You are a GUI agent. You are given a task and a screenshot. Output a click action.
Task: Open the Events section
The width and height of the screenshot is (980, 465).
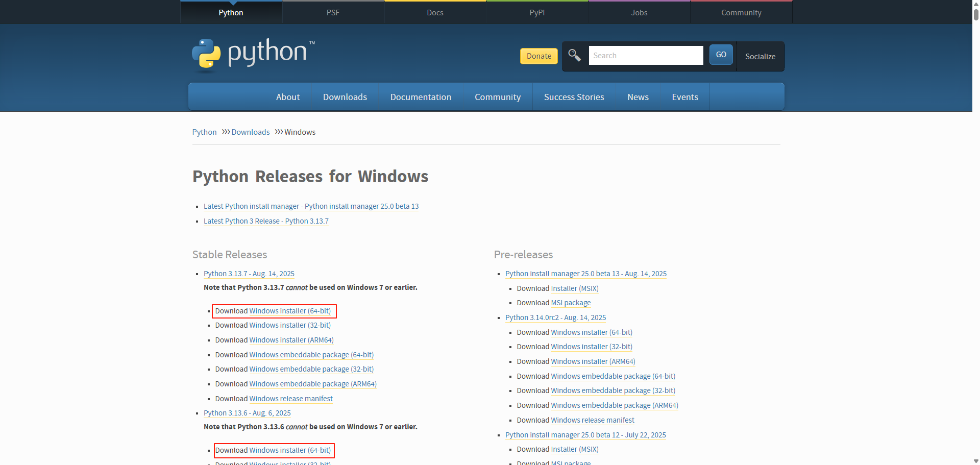coord(685,96)
